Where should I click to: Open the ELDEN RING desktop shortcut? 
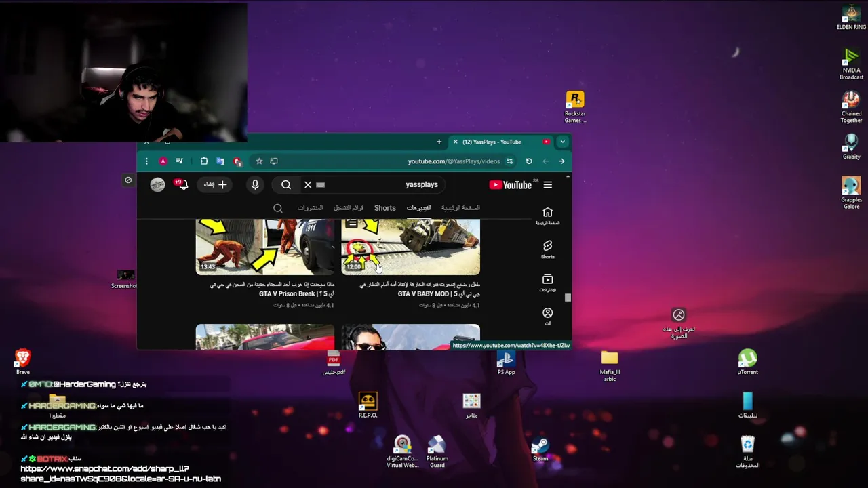coord(851,17)
